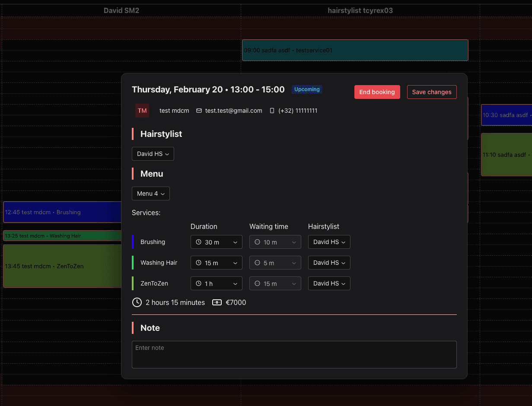Click the Upcoming status badge
This screenshot has width=532, height=406.
pyautogui.click(x=307, y=89)
